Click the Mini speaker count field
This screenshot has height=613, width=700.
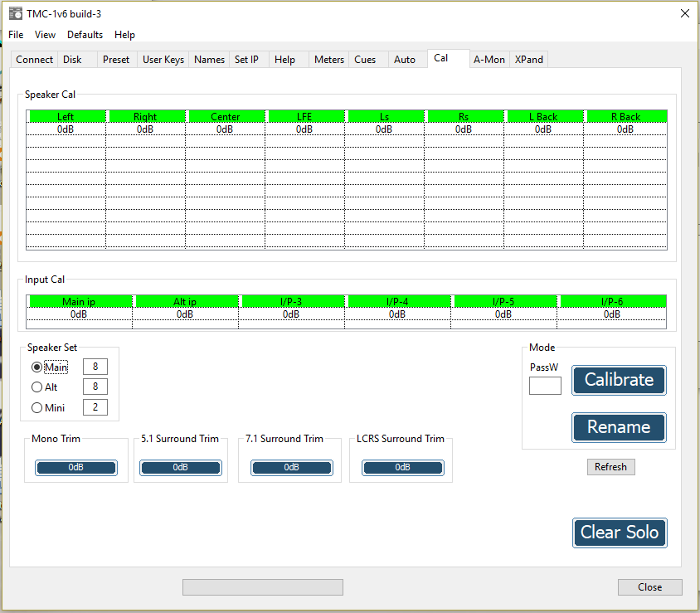[95, 406]
